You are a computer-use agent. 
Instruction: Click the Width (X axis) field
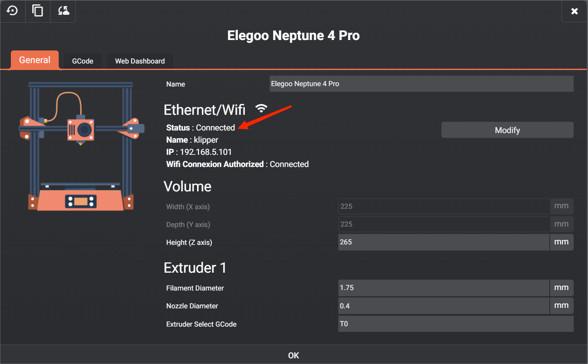(x=444, y=207)
